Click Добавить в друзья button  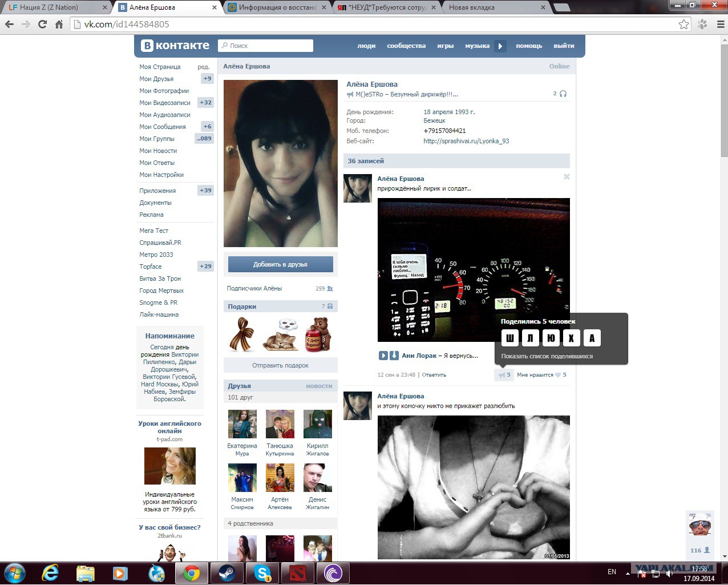(281, 264)
